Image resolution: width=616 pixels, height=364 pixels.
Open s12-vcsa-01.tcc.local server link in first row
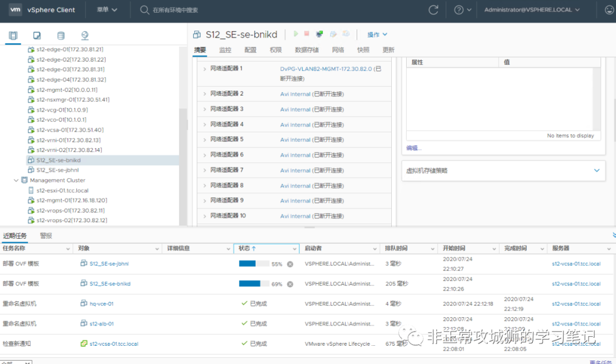pyautogui.click(x=576, y=264)
